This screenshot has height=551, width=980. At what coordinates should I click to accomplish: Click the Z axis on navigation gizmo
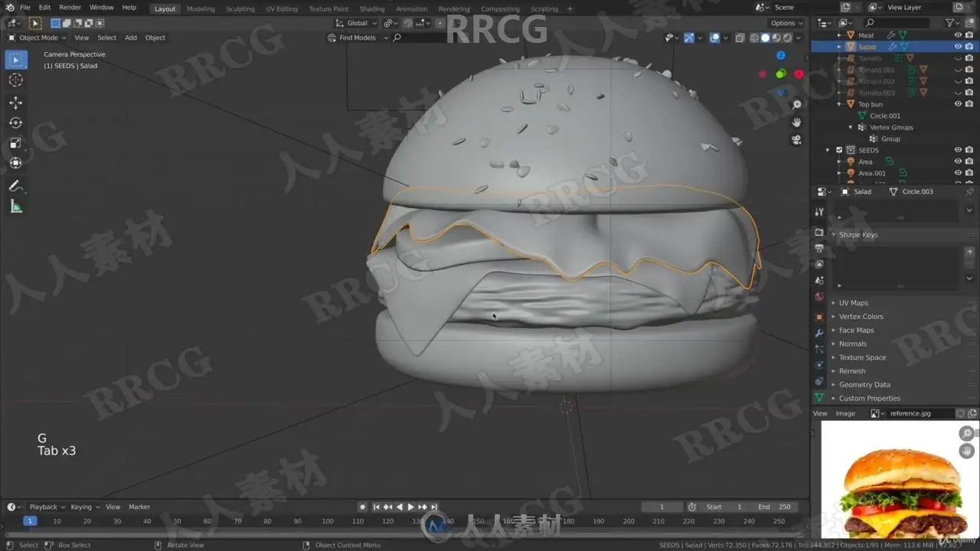[x=780, y=55]
